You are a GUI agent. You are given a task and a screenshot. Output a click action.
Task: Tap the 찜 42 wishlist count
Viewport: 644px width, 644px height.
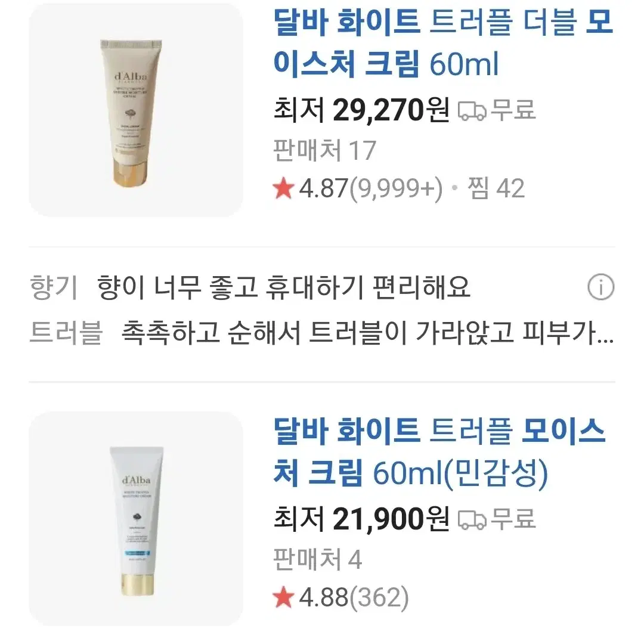click(496, 188)
